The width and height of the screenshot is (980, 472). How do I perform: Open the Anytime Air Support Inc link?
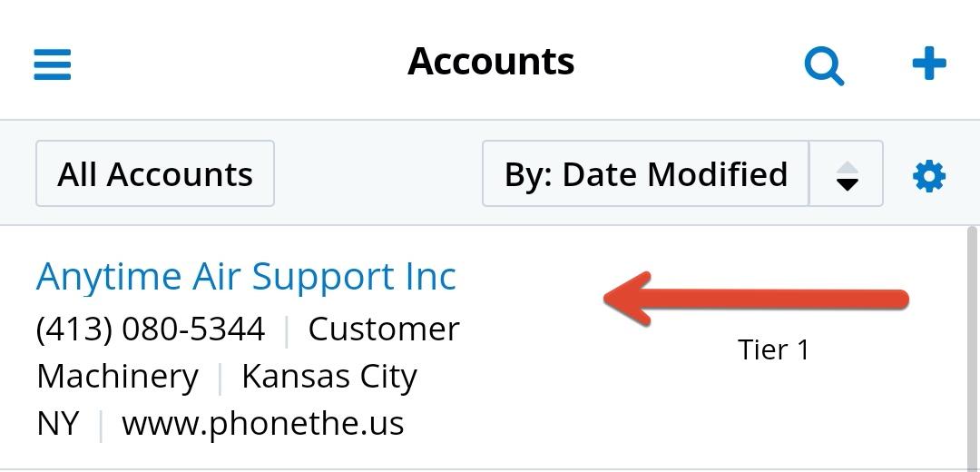point(246,276)
